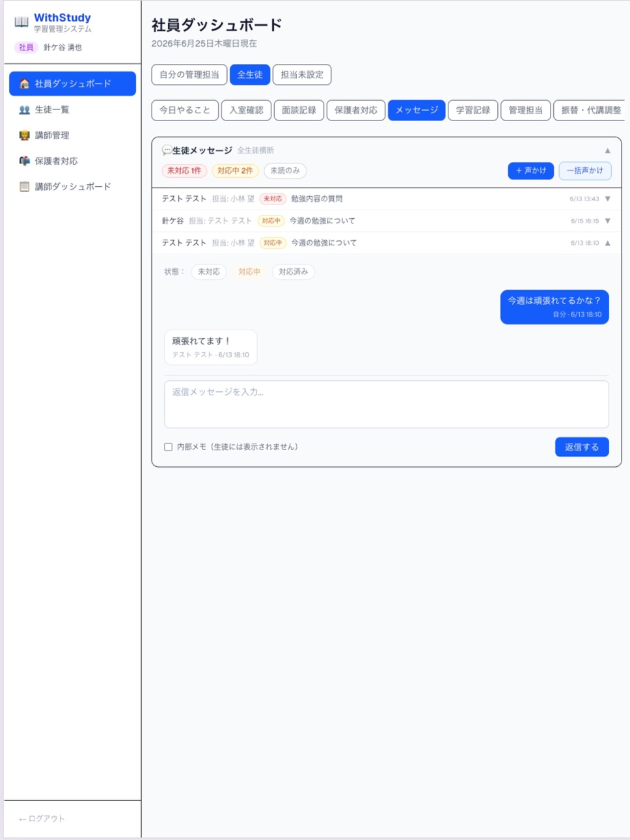Open 生徒一覧 in the sidebar
Viewport: 630px width, 840px height.
[72, 110]
